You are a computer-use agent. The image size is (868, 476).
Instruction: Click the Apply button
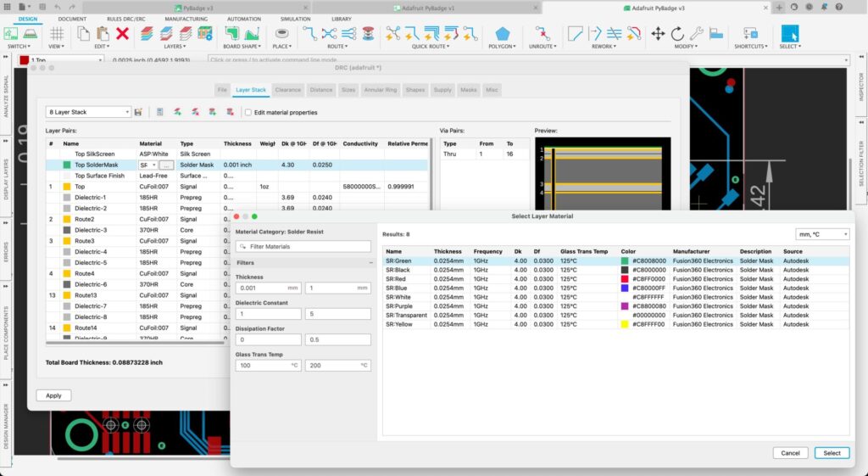point(53,395)
